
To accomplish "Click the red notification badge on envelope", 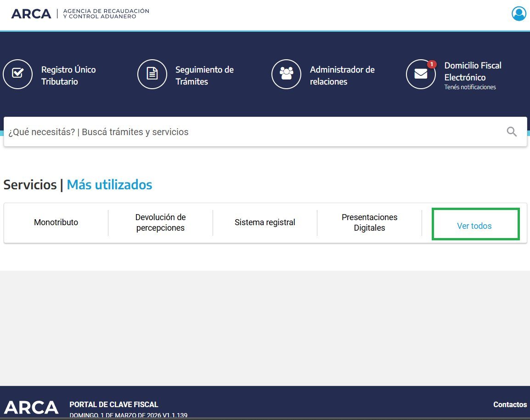I will point(432,64).
